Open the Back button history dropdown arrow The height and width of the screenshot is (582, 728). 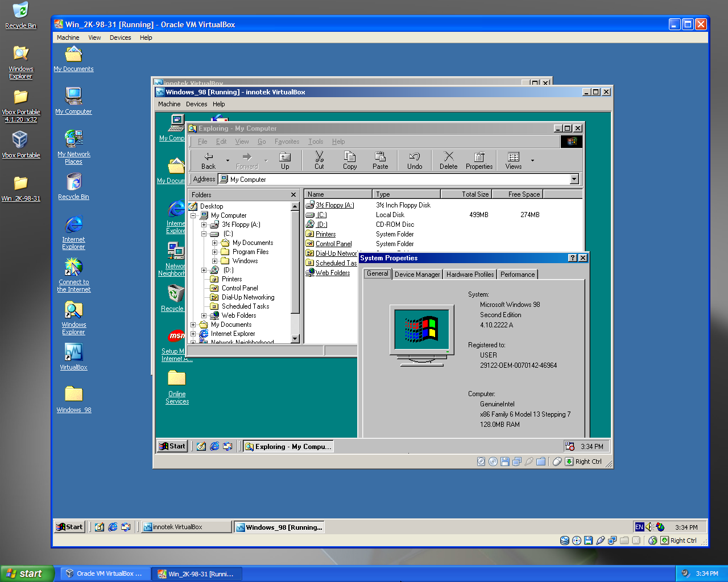[227, 161]
